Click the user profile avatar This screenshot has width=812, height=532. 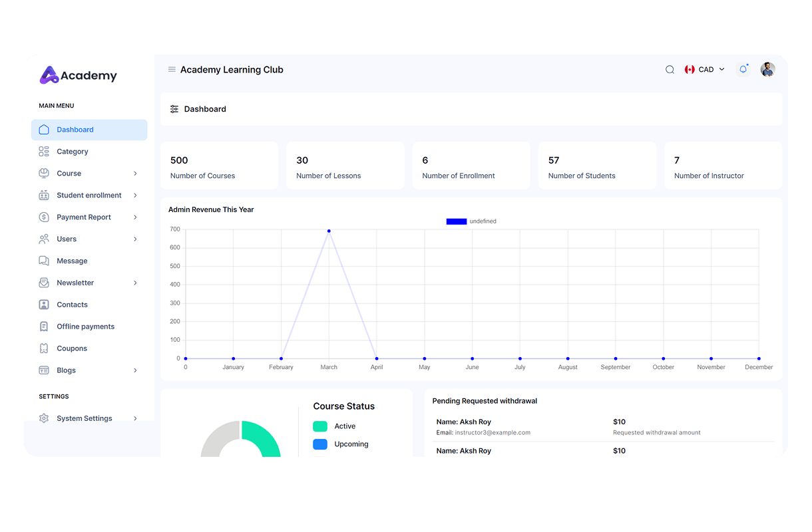pos(767,70)
